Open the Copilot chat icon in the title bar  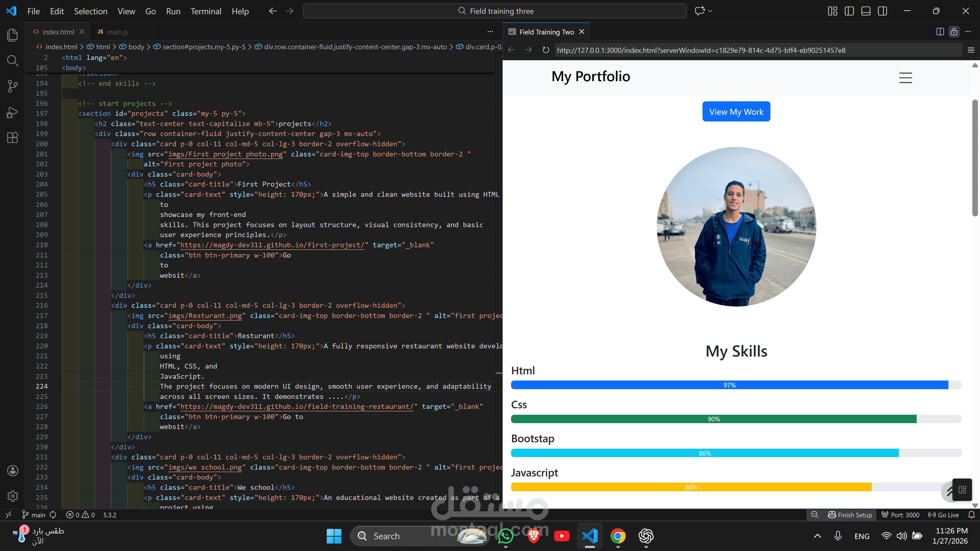pyautogui.click(x=700, y=11)
